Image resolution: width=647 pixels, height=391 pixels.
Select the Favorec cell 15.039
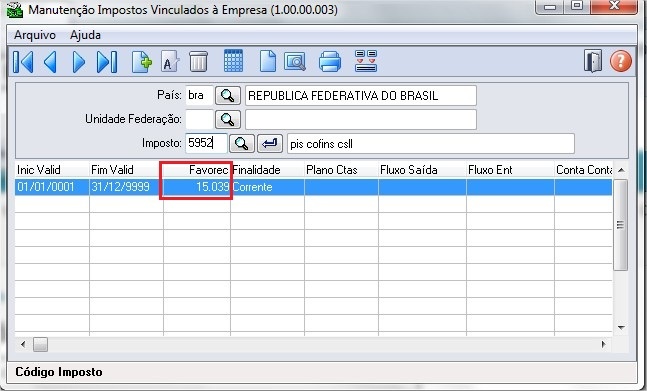pos(197,187)
